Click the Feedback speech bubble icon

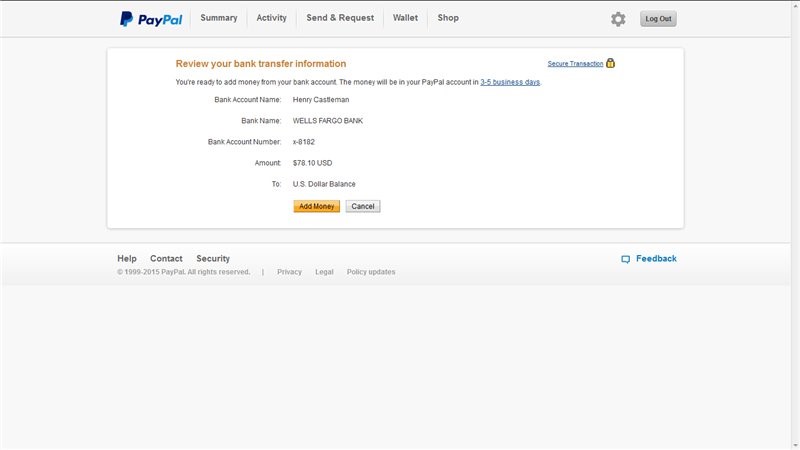point(625,259)
